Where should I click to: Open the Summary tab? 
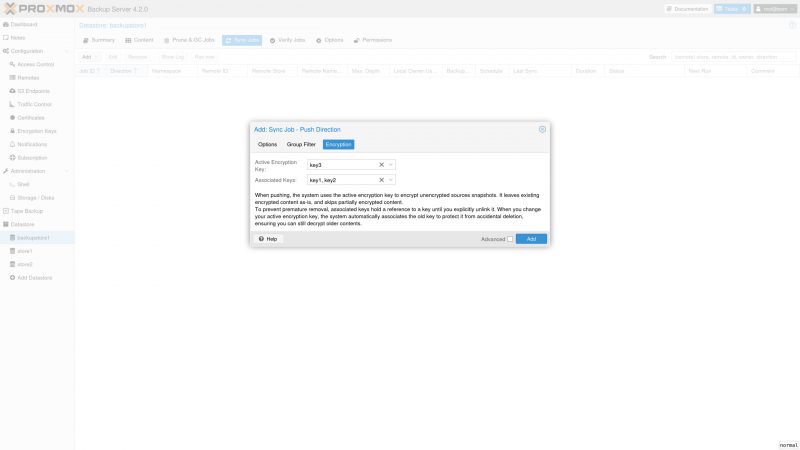point(99,40)
